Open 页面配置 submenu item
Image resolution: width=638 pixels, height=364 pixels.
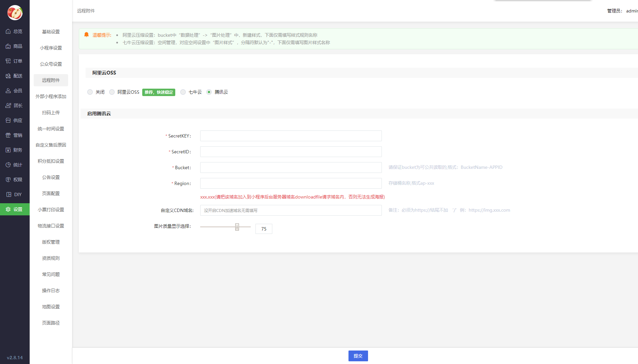coord(51,193)
